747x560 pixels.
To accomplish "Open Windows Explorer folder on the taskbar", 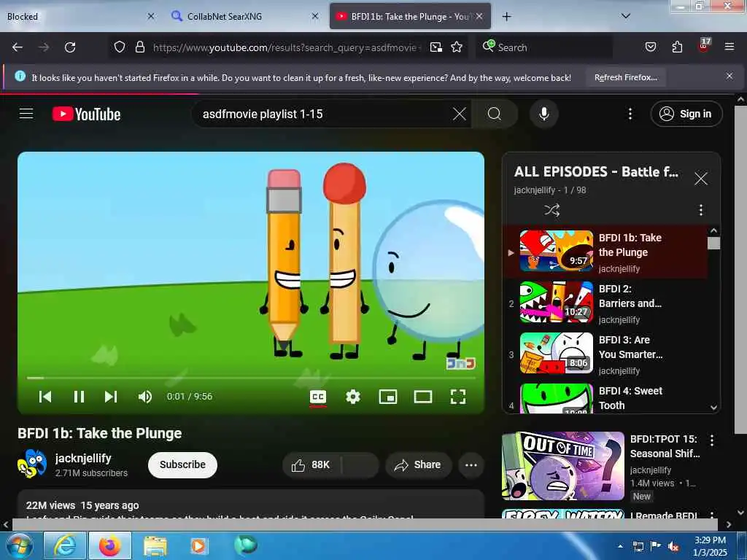I will [155, 545].
